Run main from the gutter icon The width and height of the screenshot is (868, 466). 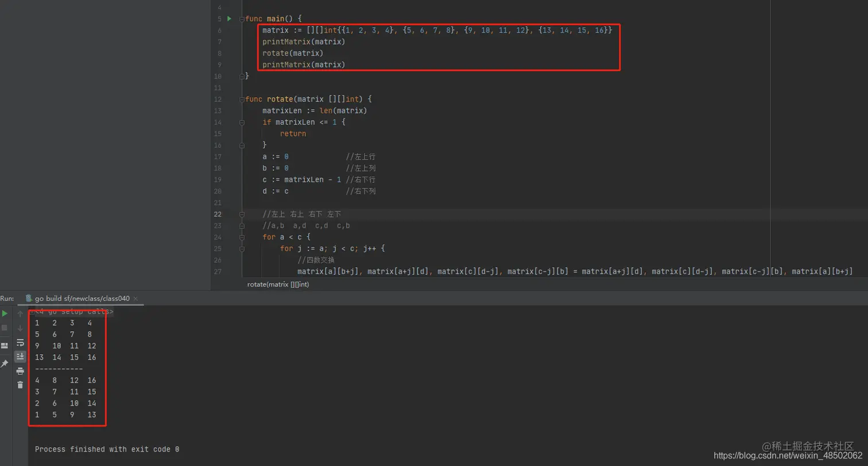point(229,19)
